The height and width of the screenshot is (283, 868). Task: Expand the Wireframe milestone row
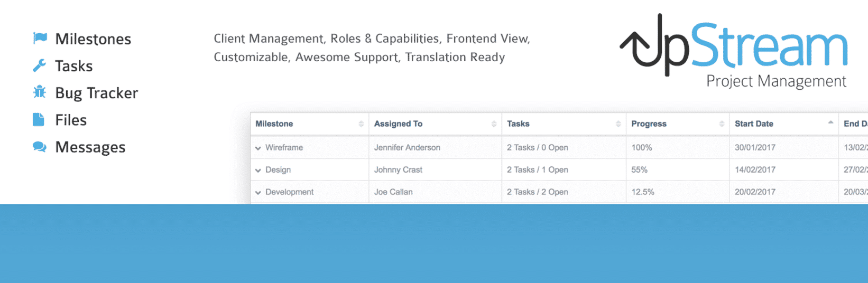point(258,148)
